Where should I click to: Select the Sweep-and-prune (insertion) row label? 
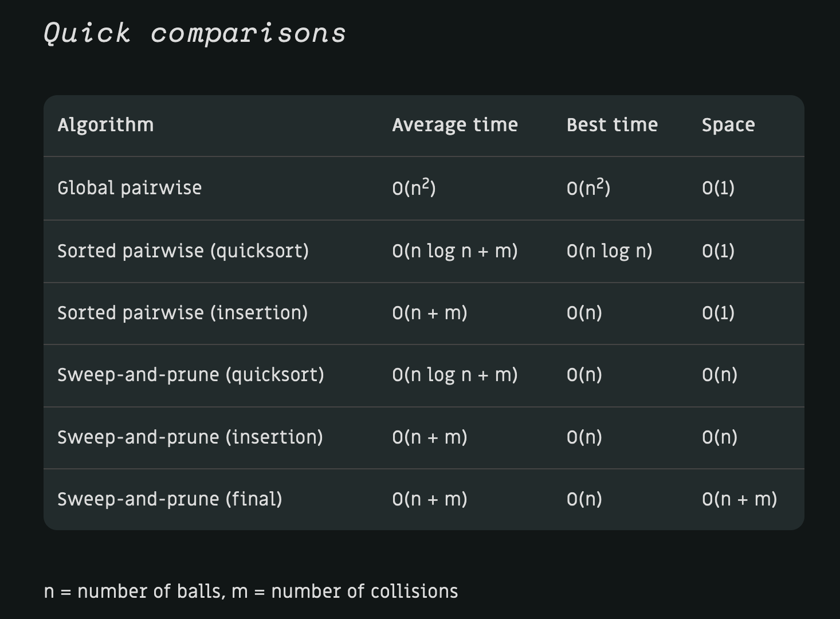point(190,437)
